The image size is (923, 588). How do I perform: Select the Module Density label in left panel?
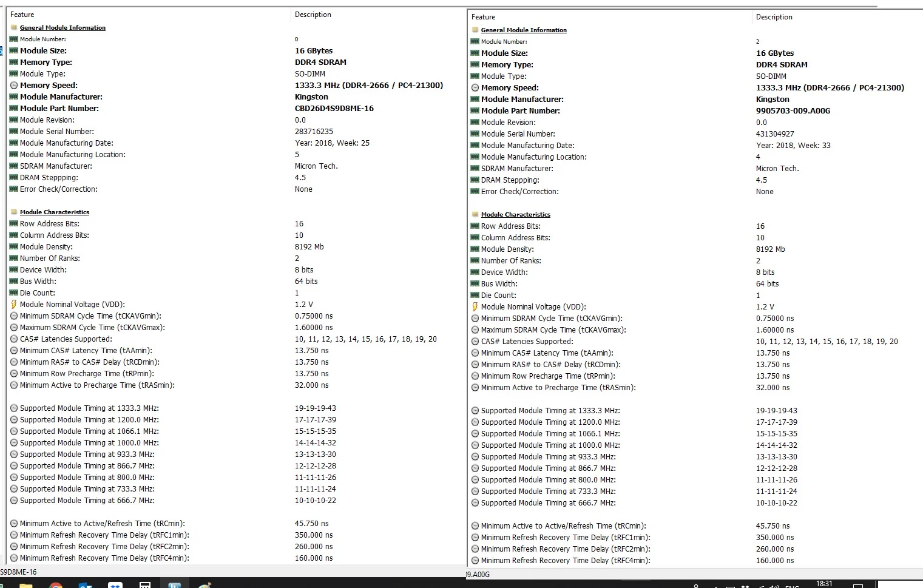[46, 246]
